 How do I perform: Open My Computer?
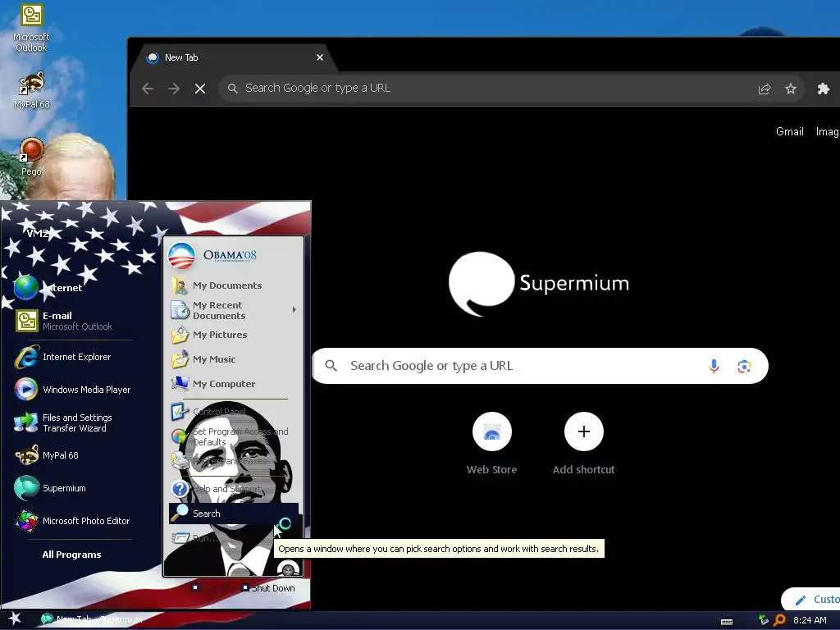point(213,384)
